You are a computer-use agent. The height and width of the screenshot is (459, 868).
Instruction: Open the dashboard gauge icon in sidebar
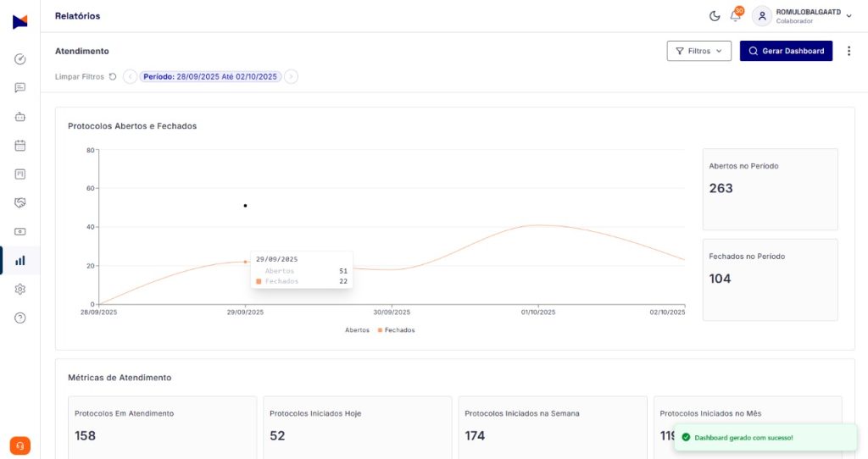[20, 59]
